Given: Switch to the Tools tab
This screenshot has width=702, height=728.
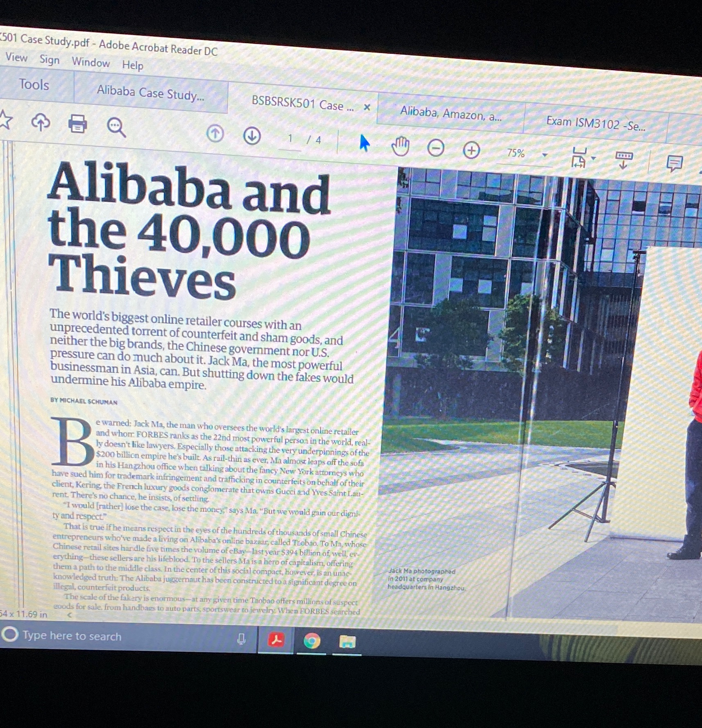Looking at the screenshot, I should [34, 84].
